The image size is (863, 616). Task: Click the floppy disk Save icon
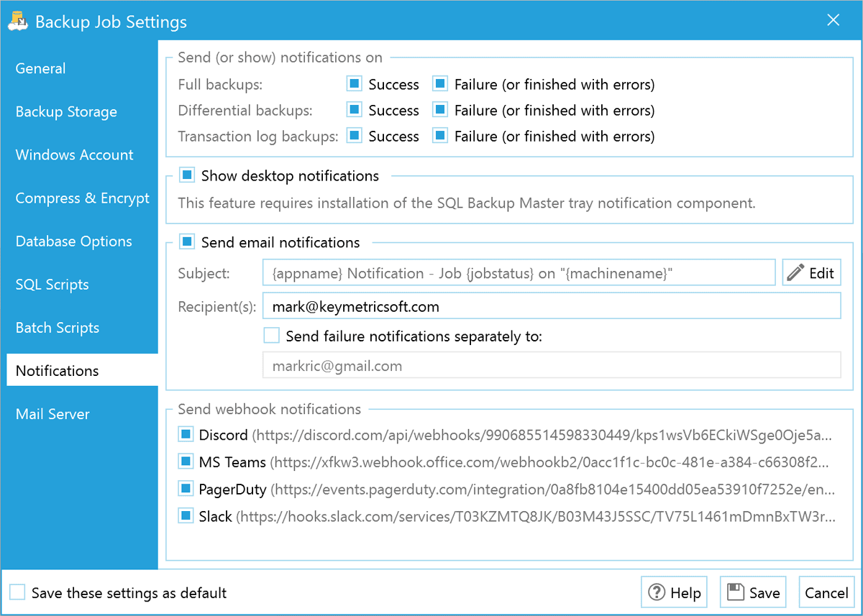(x=735, y=592)
